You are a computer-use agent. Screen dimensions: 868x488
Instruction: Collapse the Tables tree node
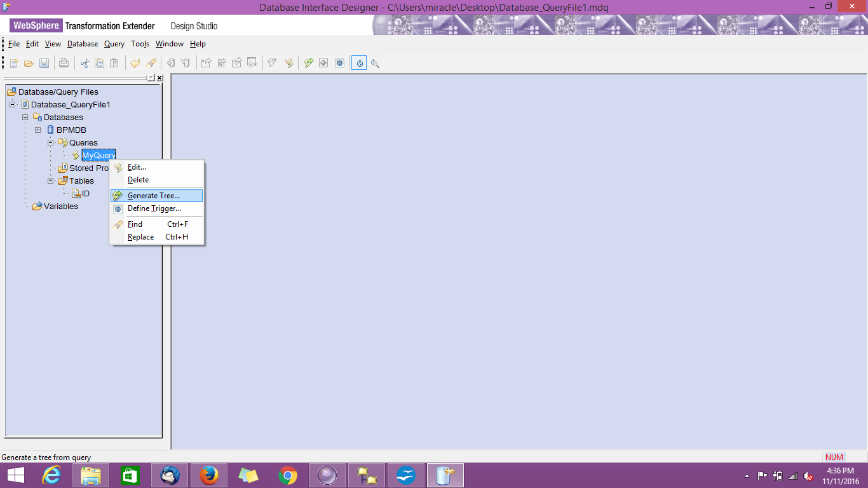coord(50,180)
